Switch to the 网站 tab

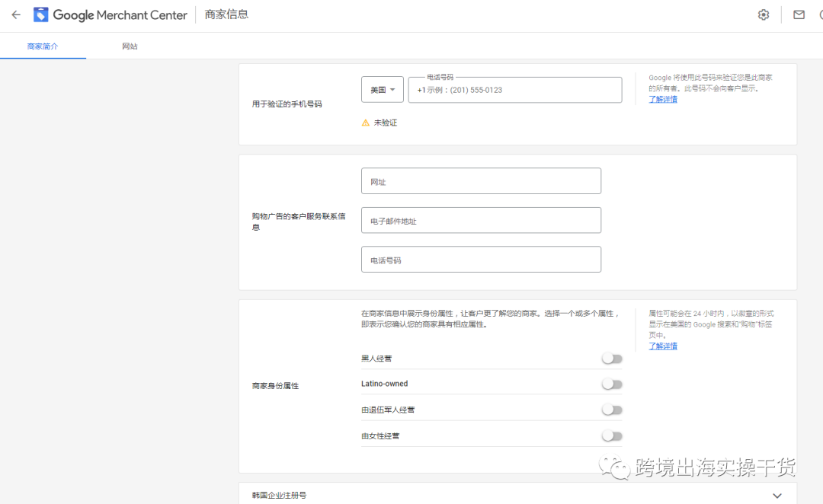click(130, 46)
